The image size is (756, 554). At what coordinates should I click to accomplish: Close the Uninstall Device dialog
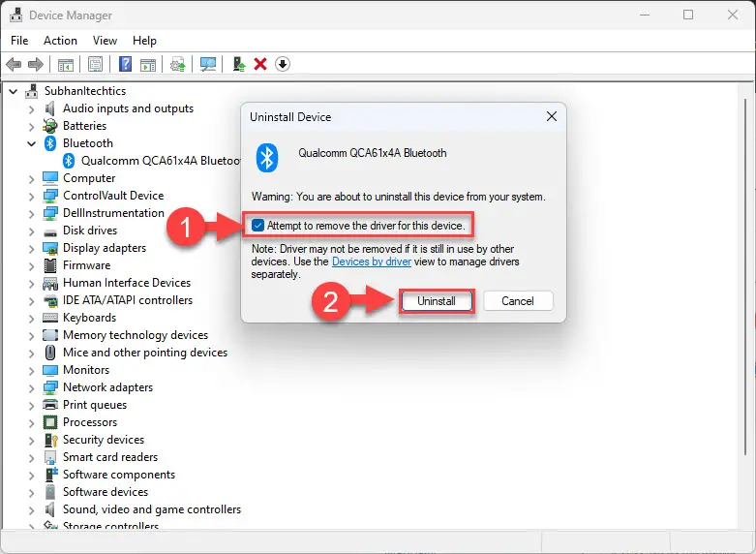click(552, 116)
